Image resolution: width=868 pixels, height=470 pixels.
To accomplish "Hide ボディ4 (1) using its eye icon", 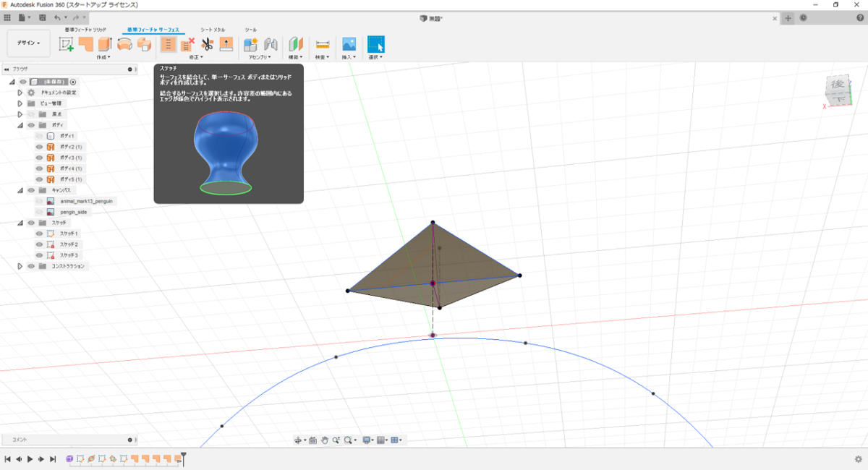I will (39, 168).
